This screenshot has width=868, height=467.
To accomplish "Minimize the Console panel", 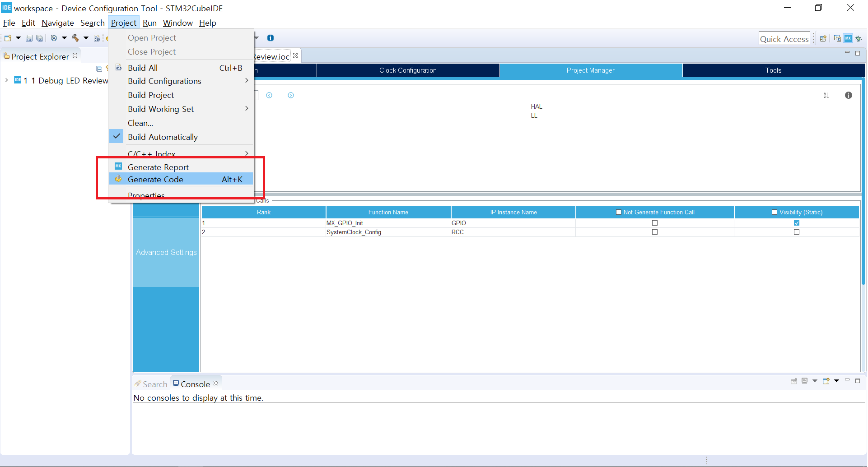I will [x=847, y=380].
